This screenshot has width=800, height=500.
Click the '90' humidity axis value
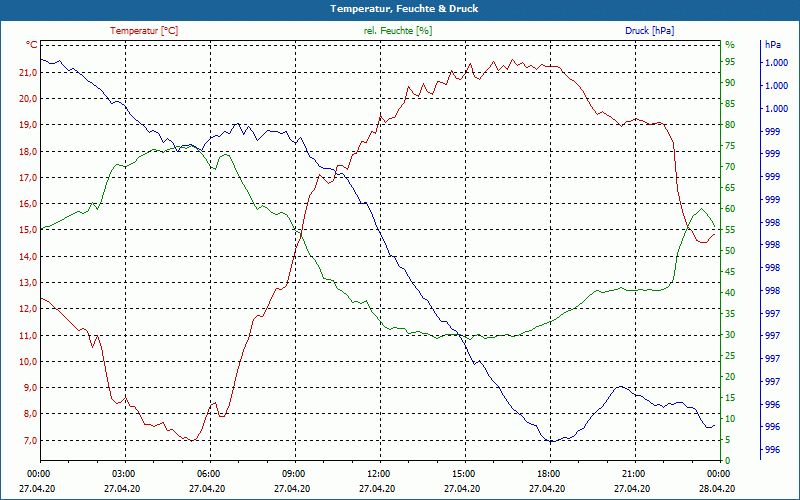click(730, 83)
